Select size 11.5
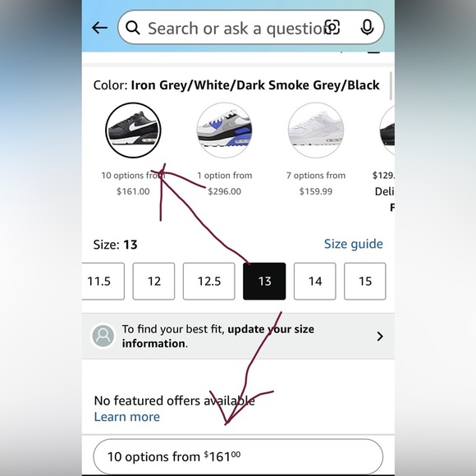 103,281
